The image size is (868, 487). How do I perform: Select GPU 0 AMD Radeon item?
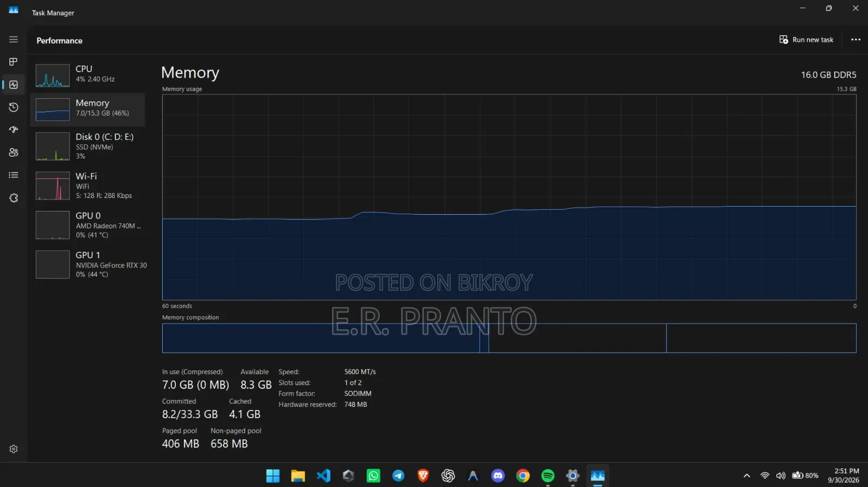88,225
